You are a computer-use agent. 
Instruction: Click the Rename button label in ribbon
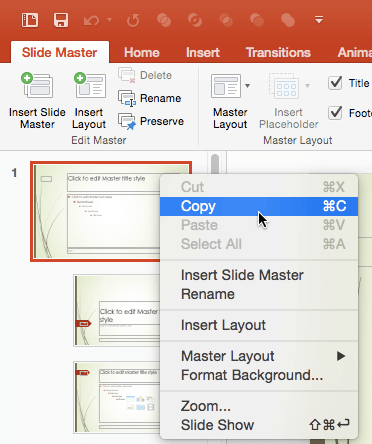click(x=160, y=98)
